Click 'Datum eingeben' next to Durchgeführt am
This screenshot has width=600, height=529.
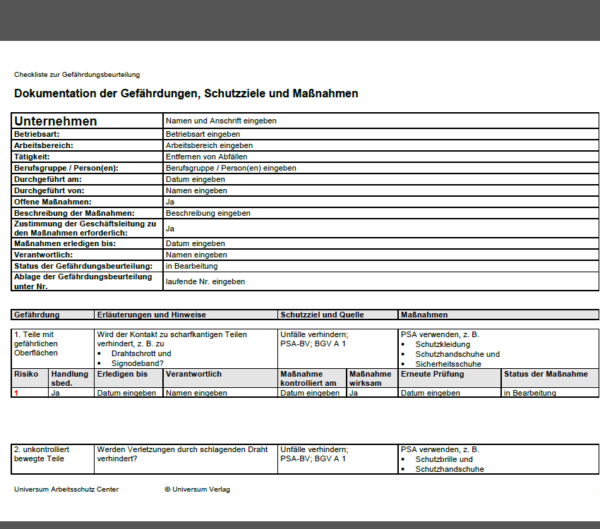click(195, 179)
